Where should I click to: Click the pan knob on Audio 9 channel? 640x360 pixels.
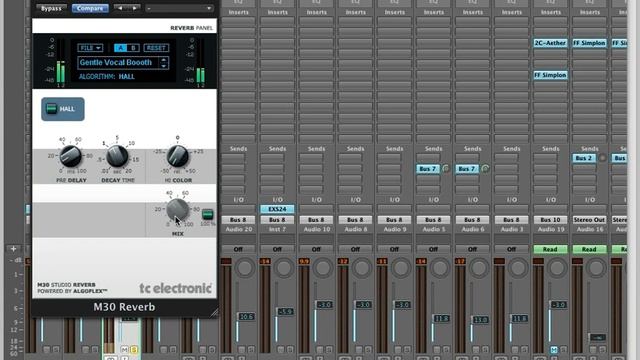click(x=401, y=268)
